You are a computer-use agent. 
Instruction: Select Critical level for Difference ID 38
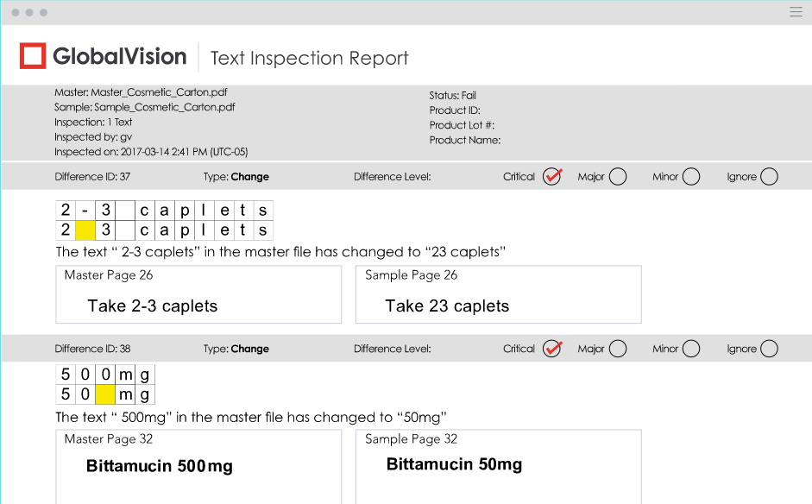(x=552, y=349)
